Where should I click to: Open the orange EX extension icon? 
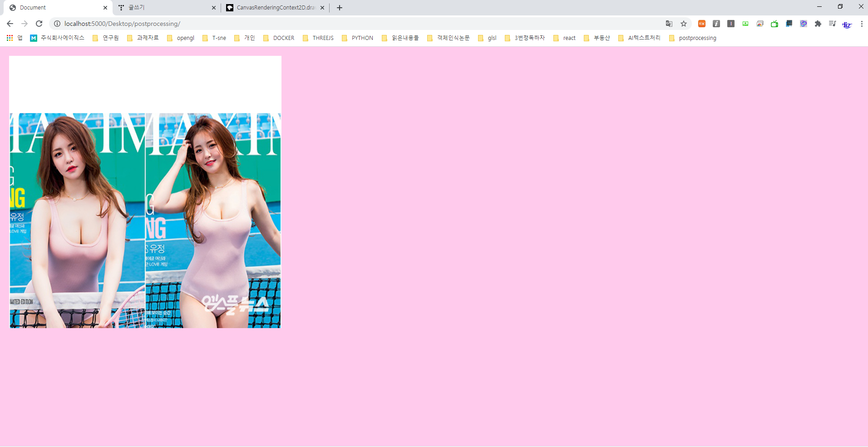tap(702, 24)
